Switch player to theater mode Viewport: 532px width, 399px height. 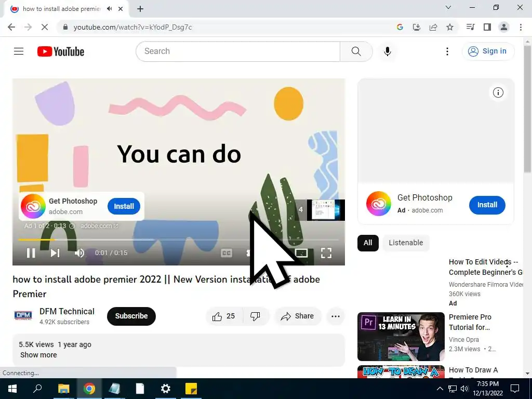(301, 253)
